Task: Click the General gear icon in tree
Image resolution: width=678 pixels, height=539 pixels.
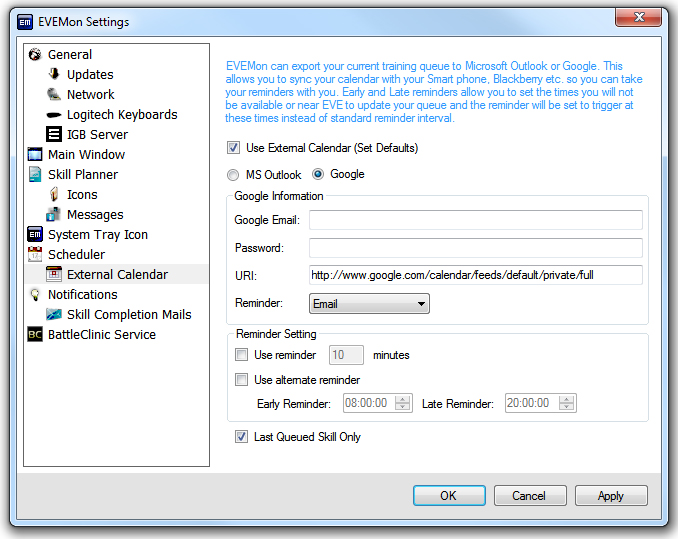Action: [35, 55]
